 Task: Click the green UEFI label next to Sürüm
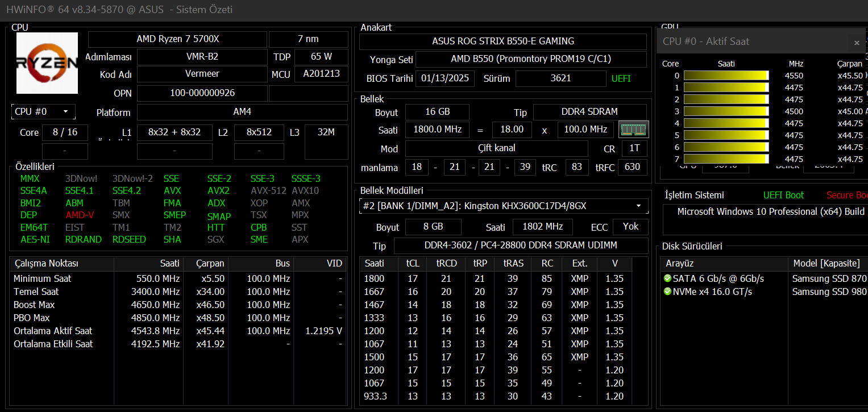(621, 78)
